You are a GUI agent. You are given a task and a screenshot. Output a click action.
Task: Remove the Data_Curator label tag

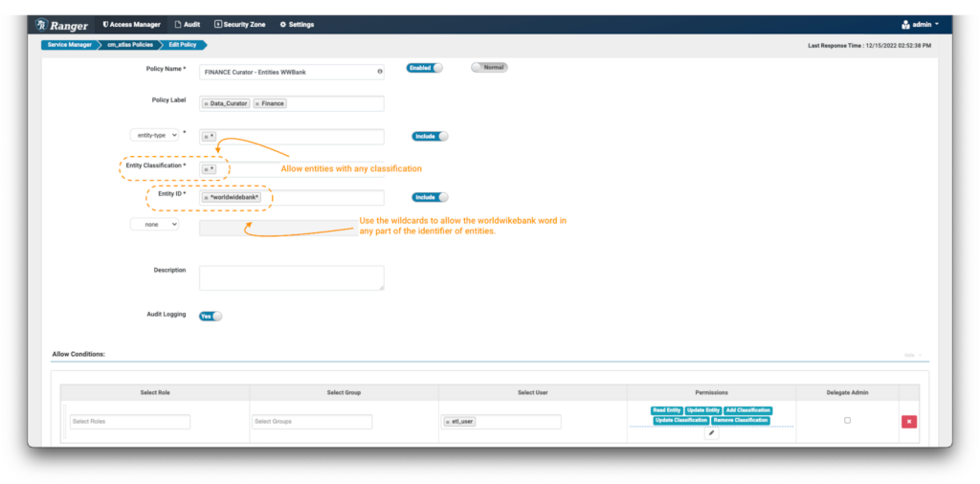tap(206, 103)
